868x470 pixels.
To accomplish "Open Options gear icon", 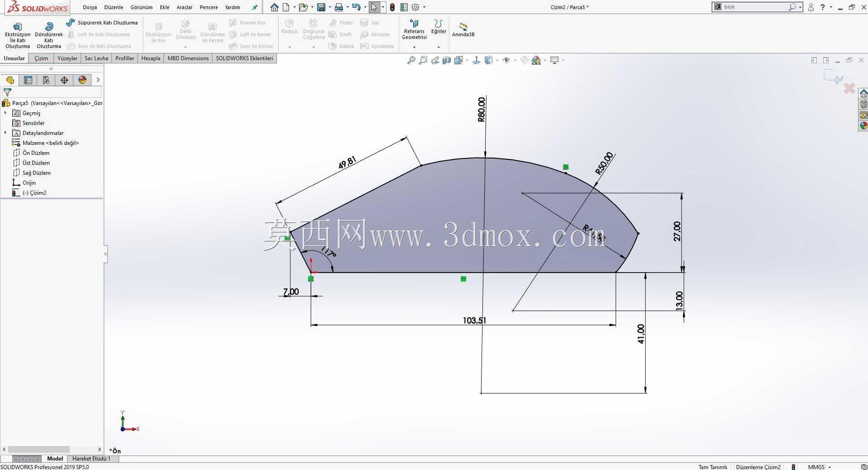I will (x=415, y=7).
